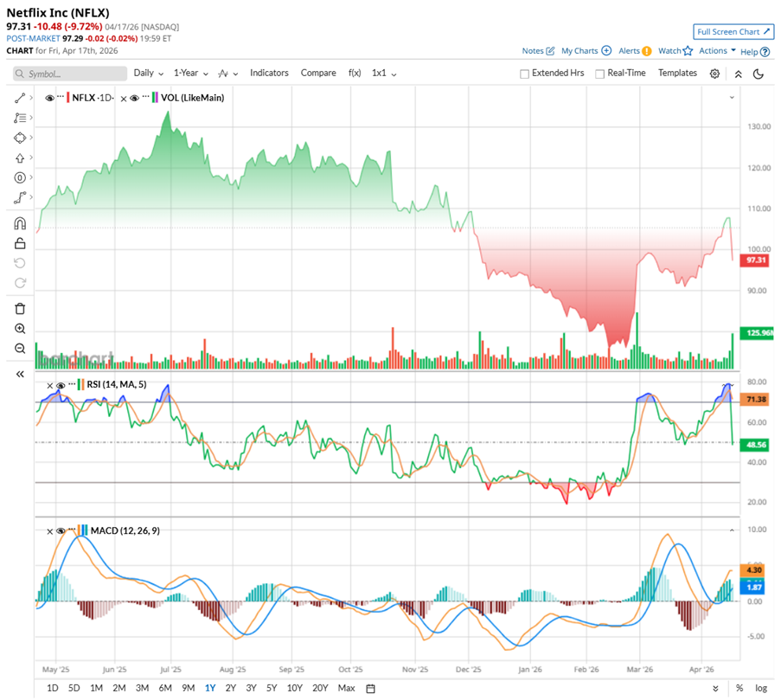Open options dots next to NFLX label
Image resolution: width=781 pixels, height=700 pixels.
click(x=61, y=96)
